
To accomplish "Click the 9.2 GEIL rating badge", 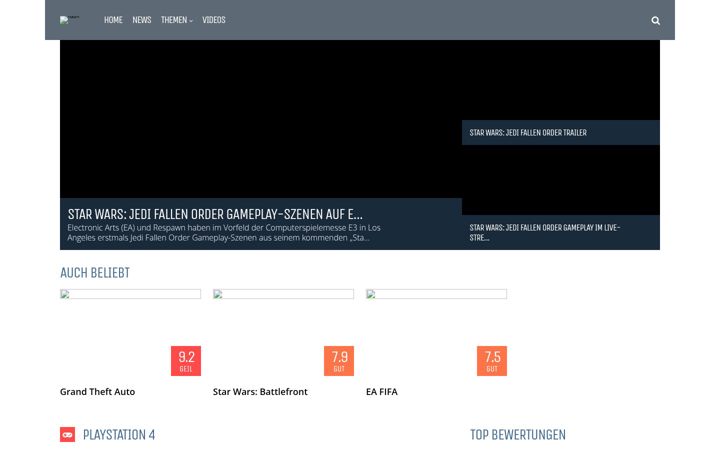I will 186,361.
